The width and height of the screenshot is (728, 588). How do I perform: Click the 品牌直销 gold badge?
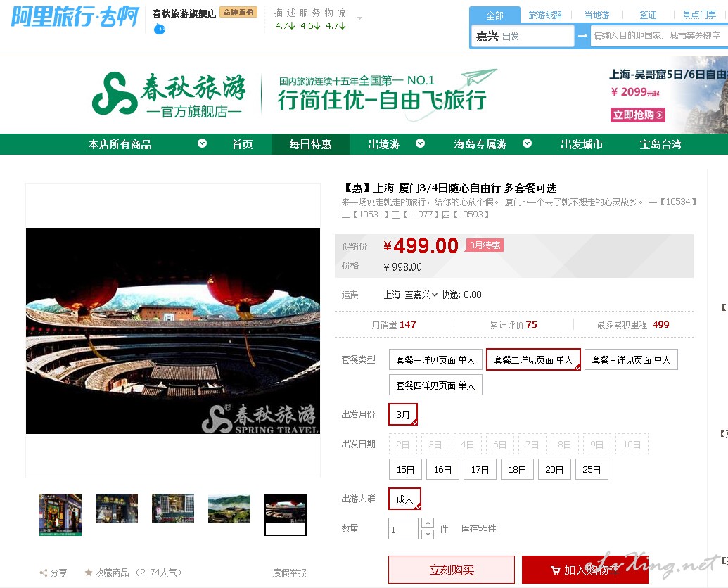tap(238, 12)
